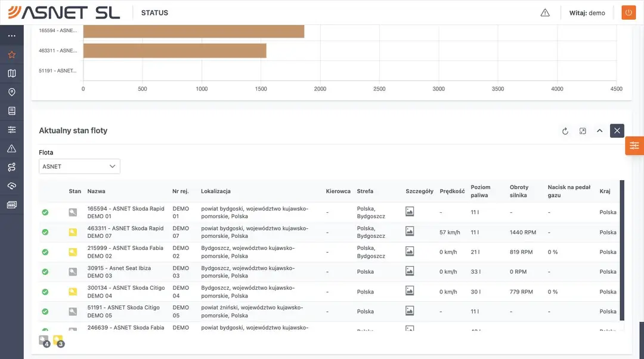644x359 pixels.
Task: Open details image for 165594 Skoda Rapid
Action: tap(410, 212)
